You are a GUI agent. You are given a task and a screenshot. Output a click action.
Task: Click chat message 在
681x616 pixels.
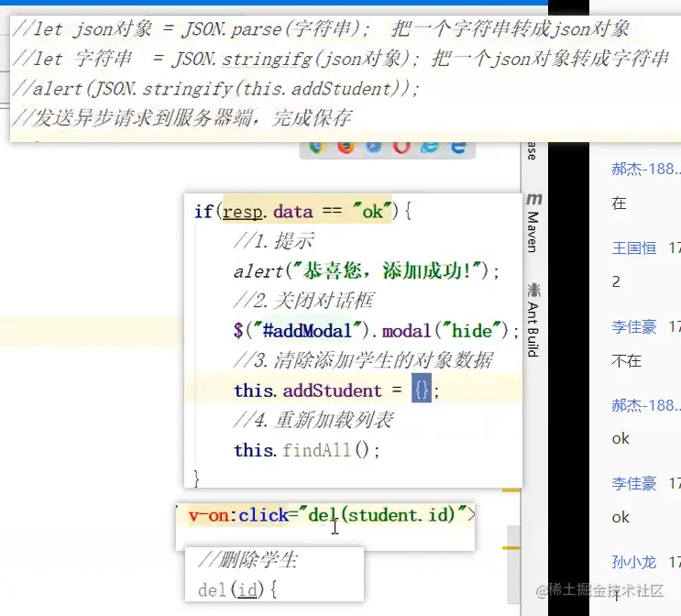click(619, 203)
